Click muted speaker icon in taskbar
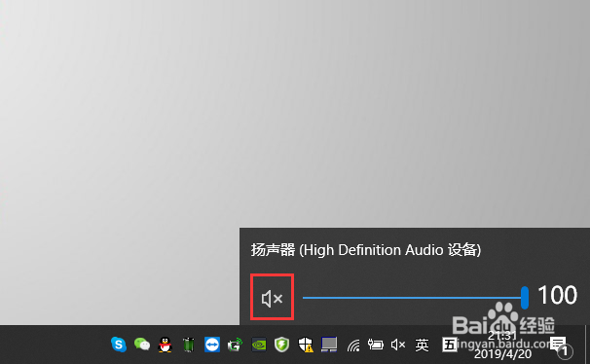The height and width of the screenshot is (364, 590). pos(398,345)
